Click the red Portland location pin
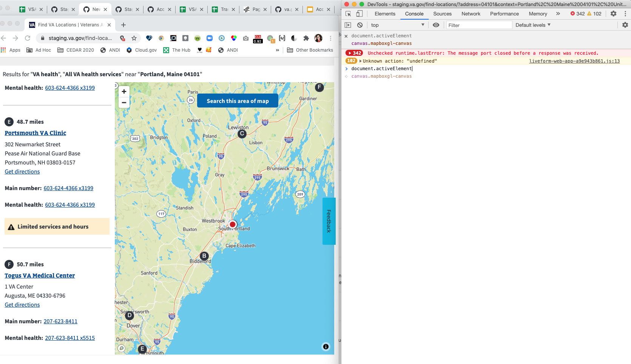The width and height of the screenshot is (631, 364). coord(233,224)
